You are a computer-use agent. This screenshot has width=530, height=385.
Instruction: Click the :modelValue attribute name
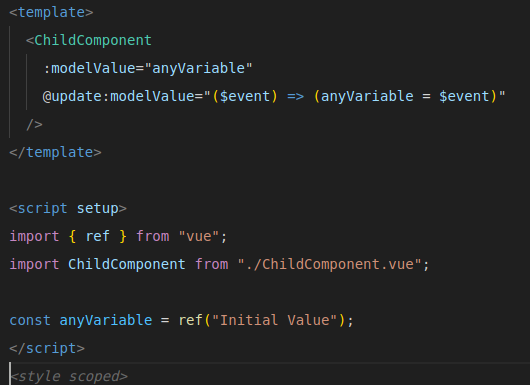89,69
